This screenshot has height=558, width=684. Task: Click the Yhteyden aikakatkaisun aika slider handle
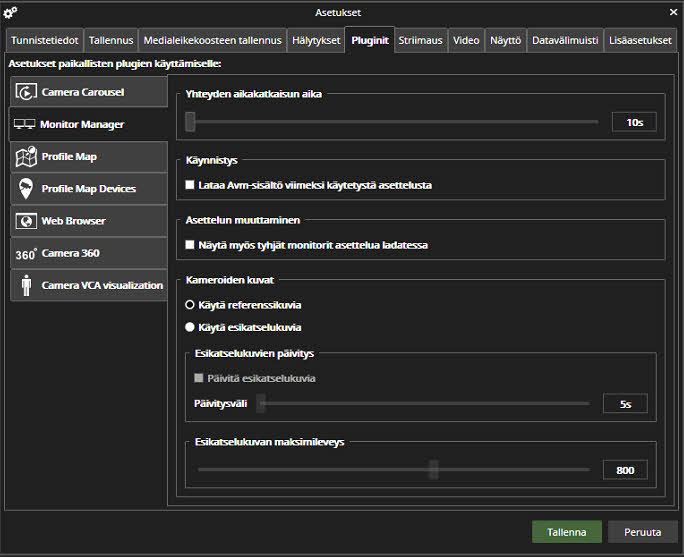pyautogui.click(x=189, y=122)
